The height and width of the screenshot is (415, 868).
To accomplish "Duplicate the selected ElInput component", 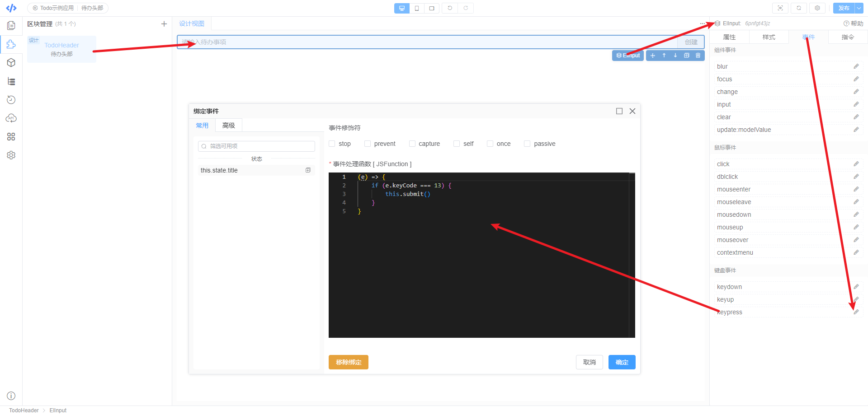I will coord(687,56).
